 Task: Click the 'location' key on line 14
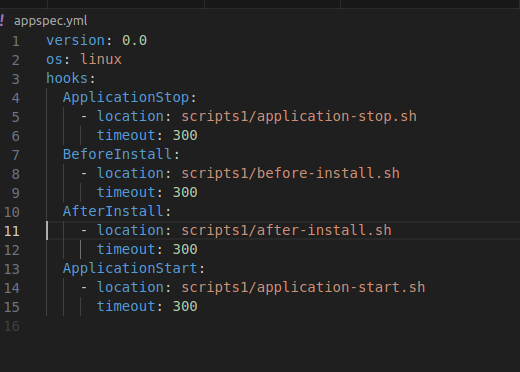point(130,288)
